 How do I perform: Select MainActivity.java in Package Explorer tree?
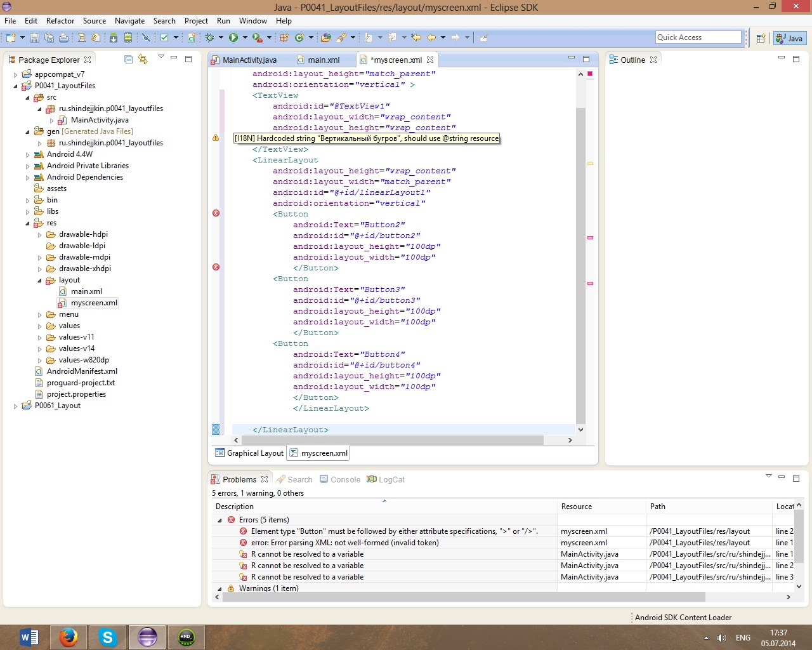click(x=100, y=120)
